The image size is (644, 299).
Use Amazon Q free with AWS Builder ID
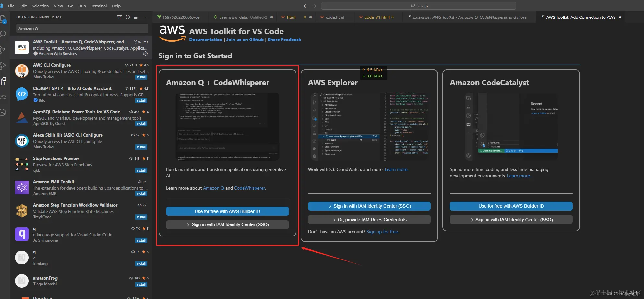[227, 211]
